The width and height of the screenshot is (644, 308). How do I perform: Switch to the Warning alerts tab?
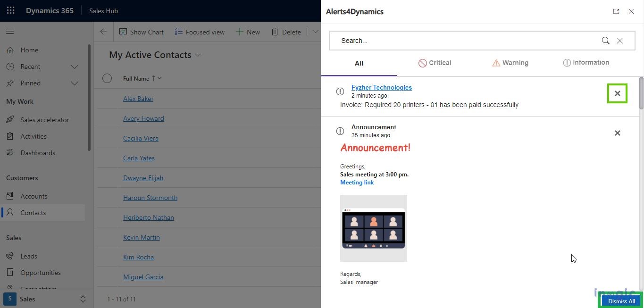click(x=510, y=63)
